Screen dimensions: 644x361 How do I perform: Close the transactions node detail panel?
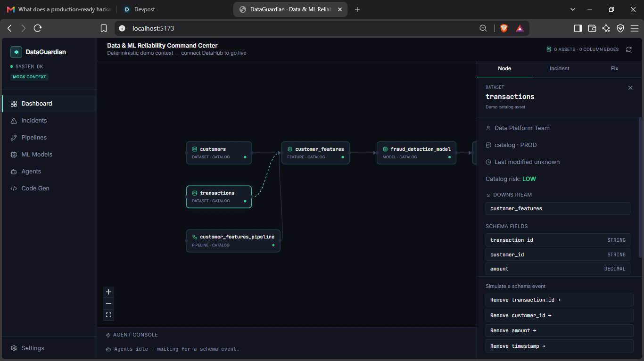[x=631, y=88]
